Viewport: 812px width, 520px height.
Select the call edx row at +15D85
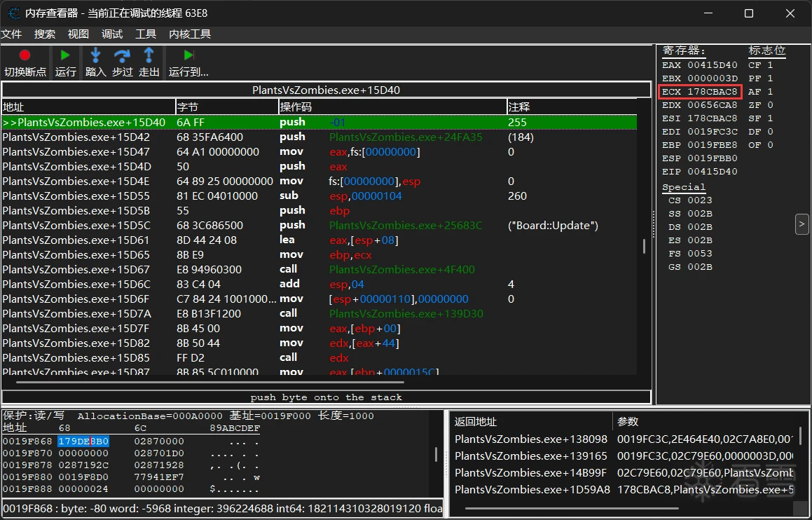(319, 358)
